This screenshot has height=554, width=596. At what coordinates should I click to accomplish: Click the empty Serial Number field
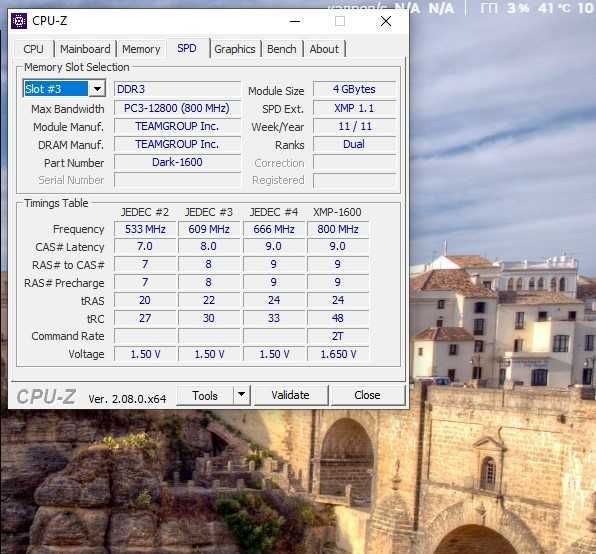pyautogui.click(x=177, y=180)
